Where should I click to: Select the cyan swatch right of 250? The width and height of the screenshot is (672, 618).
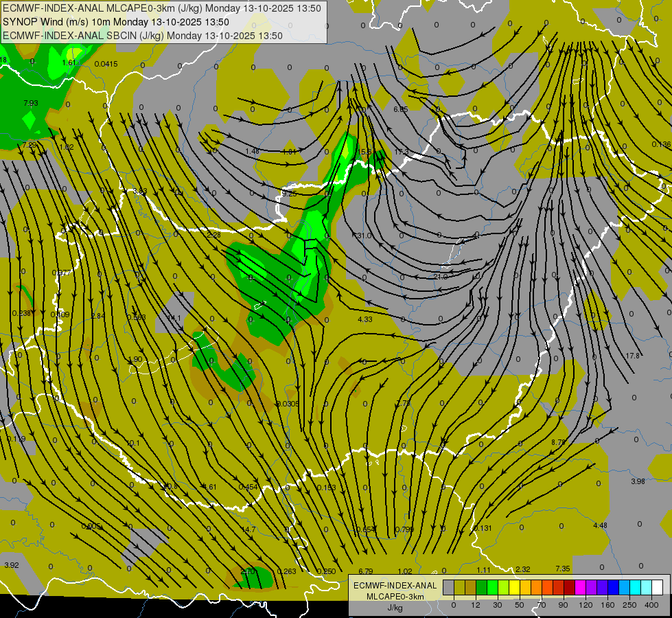(x=635, y=588)
